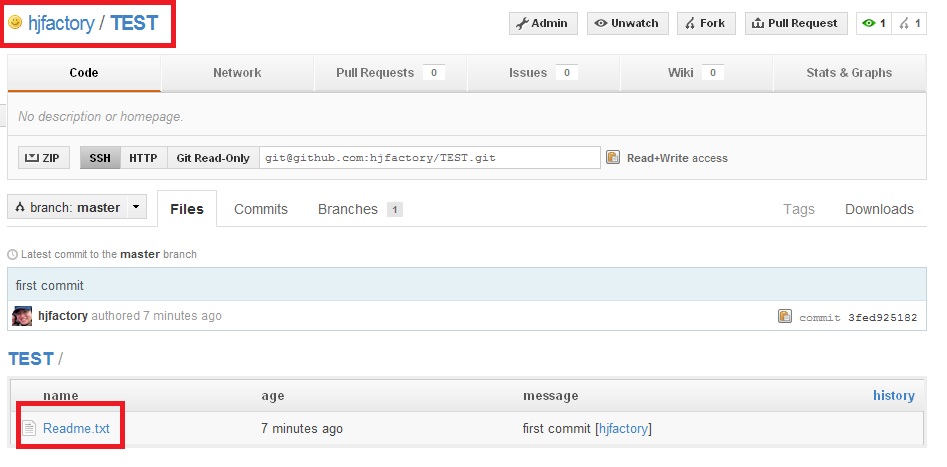Open the Downloads subtab

point(879,209)
